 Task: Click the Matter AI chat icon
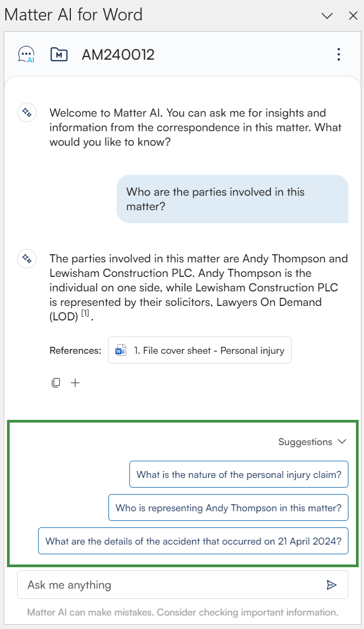26,54
